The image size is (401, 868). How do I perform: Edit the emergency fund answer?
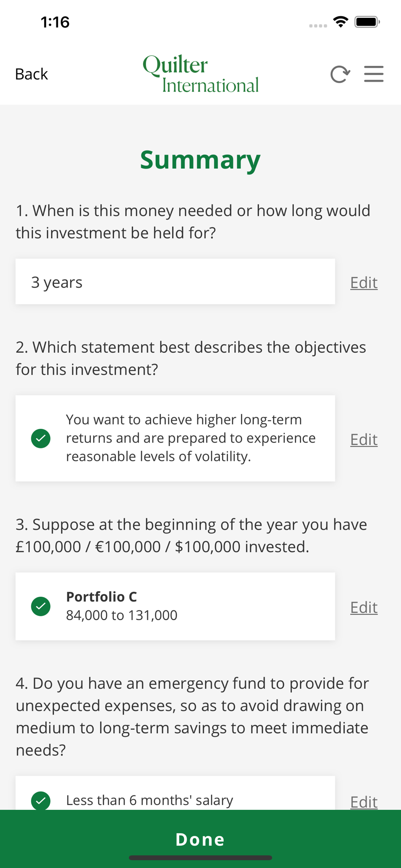click(x=364, y=802)
